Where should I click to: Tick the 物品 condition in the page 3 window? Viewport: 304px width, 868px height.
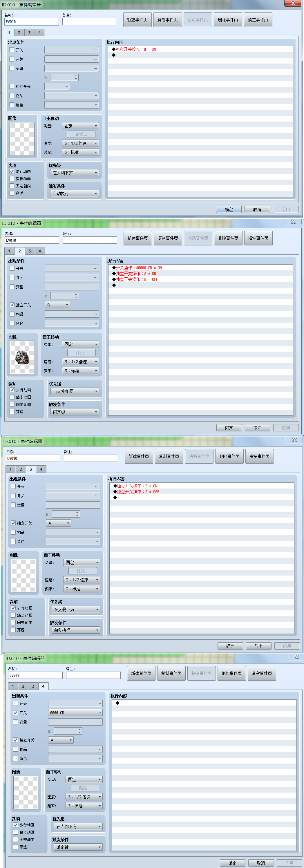(x=13, y=532)
